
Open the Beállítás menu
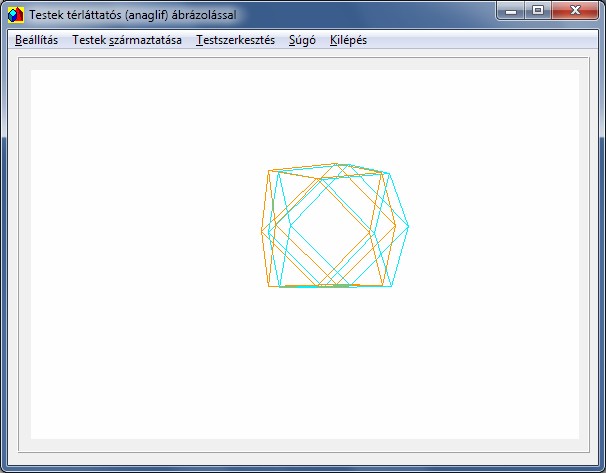click(37, 41)
